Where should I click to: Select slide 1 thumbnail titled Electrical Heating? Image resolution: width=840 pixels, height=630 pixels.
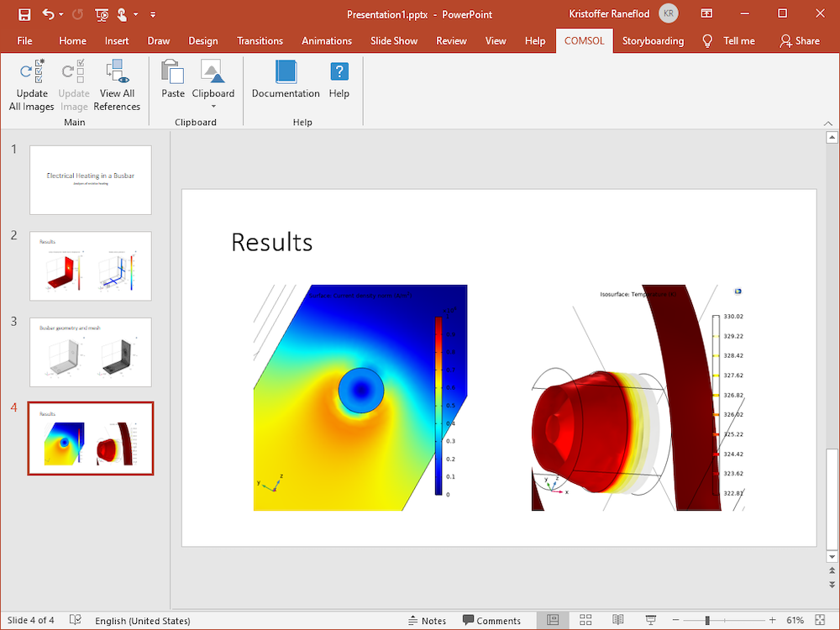click(x=91, y=180)
